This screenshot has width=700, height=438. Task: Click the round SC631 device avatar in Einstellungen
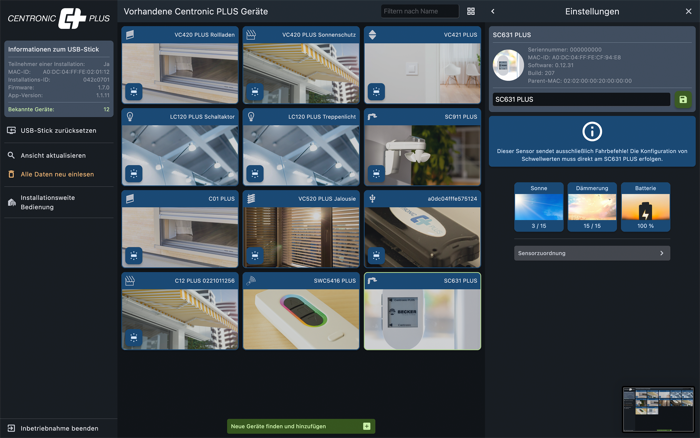point(508,65)
